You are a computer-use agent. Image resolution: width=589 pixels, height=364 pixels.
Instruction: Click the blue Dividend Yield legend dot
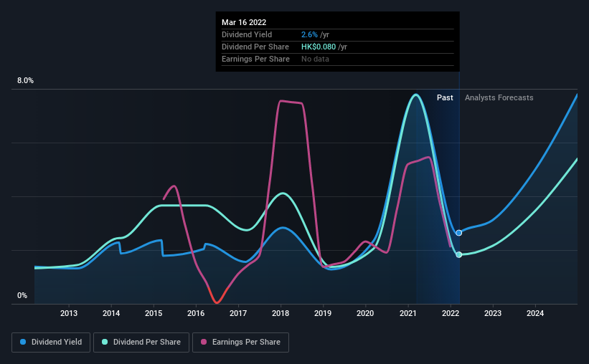[23, 342]
